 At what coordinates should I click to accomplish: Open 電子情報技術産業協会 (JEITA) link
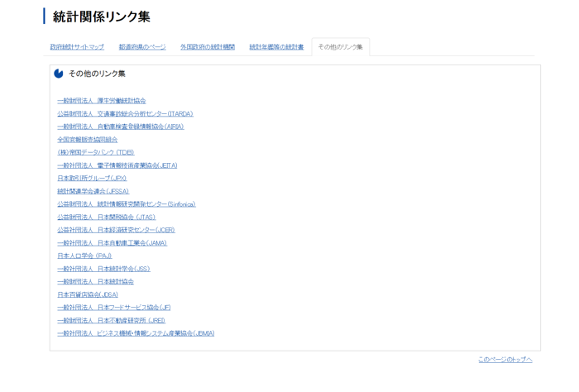(x=117, y=165)
